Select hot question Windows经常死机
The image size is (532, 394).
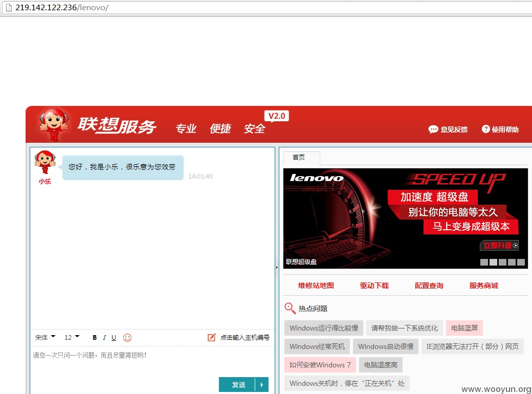point(317,346)
